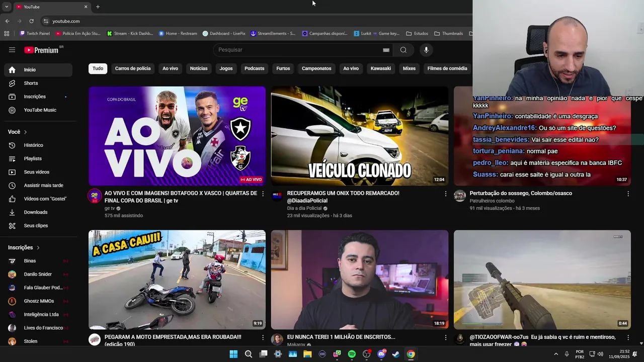Open more options for Botafogo x Vasco video

pyautogui.click(x=263, y=194)
